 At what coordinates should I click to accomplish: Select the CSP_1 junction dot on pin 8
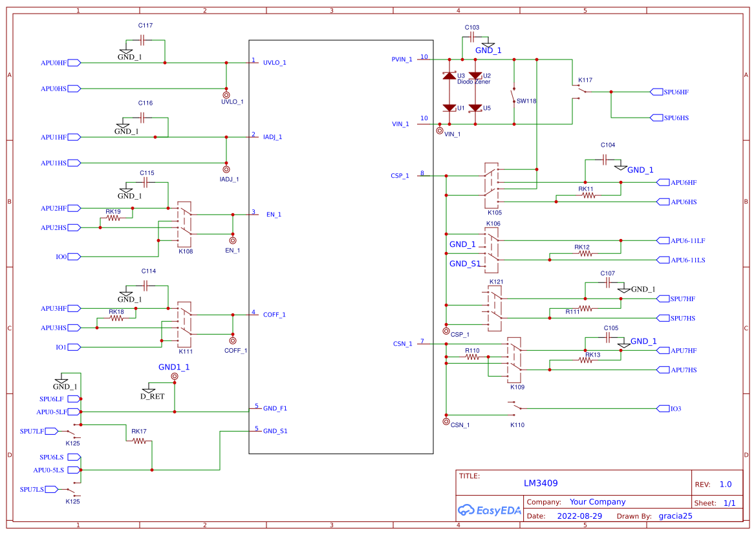point(446,175)
